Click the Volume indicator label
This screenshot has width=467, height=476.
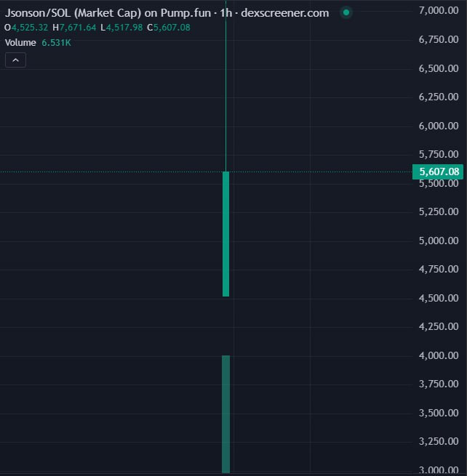[x=20, y=43]
